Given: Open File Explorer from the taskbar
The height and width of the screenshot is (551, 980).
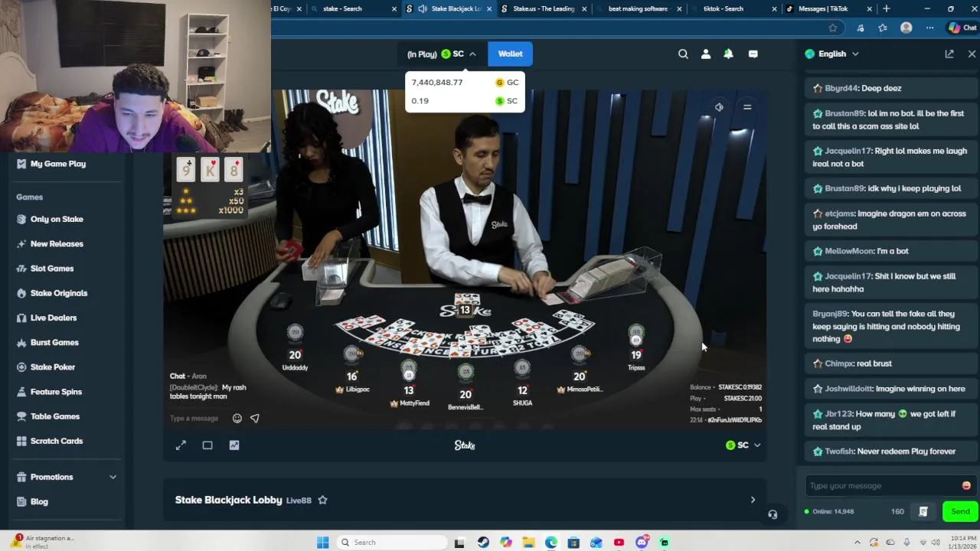Looking at the screenshot, I should pos(528,543).
